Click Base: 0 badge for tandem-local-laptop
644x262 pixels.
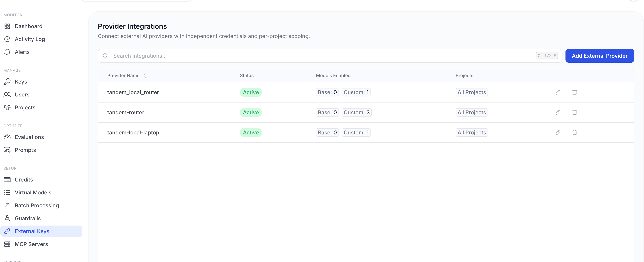point(327,133)
